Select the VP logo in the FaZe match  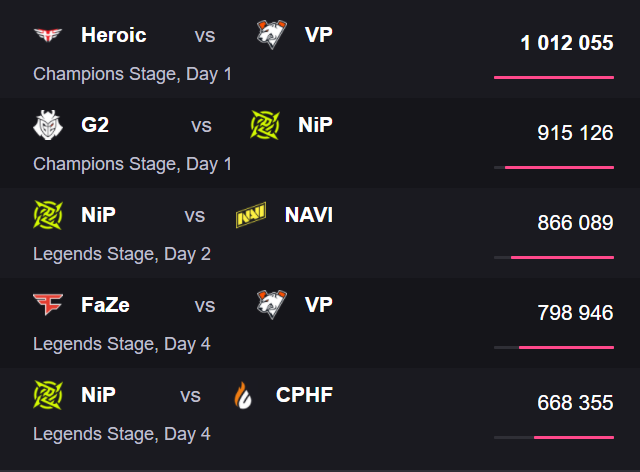point(270,305)
